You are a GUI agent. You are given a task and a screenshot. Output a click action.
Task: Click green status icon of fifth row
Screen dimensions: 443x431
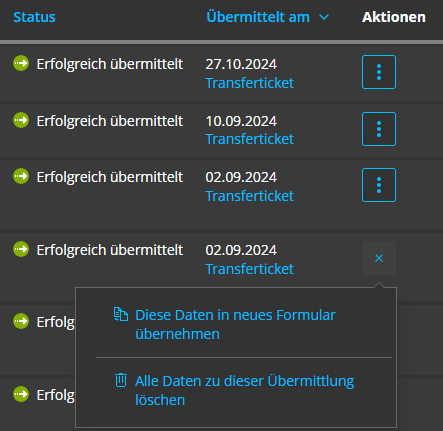tap(21, 321)
